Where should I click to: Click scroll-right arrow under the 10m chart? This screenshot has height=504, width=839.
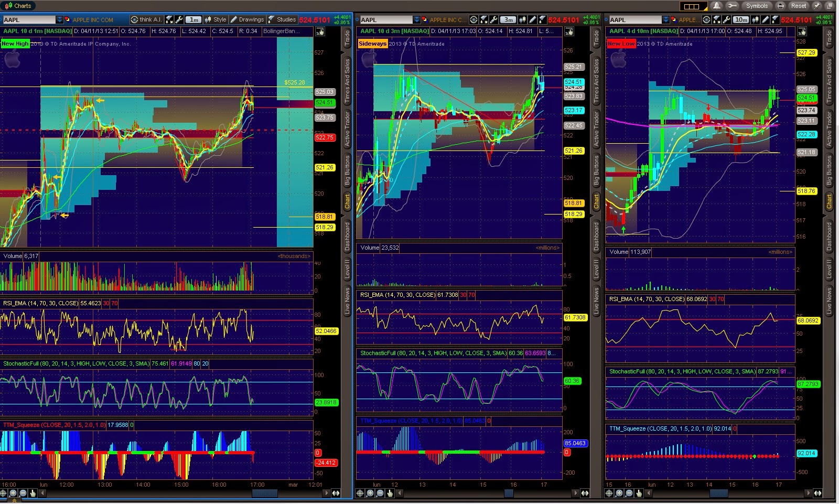coord(808,493)
